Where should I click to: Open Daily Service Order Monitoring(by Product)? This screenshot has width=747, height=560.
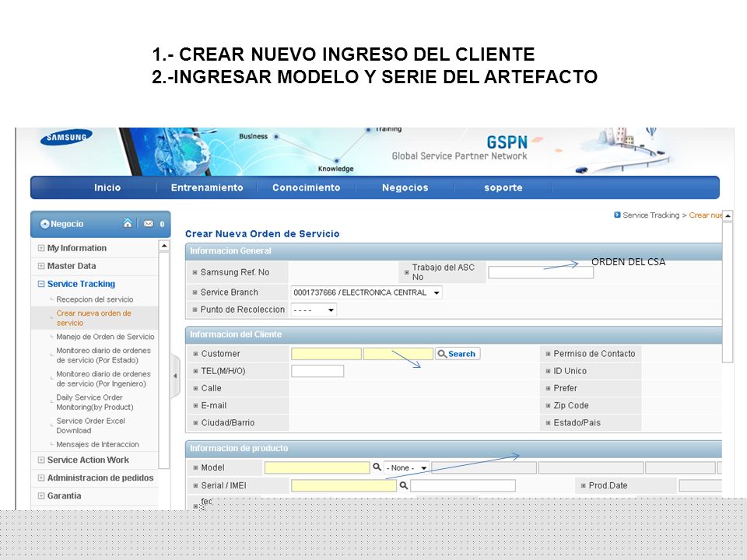point(95,402)
